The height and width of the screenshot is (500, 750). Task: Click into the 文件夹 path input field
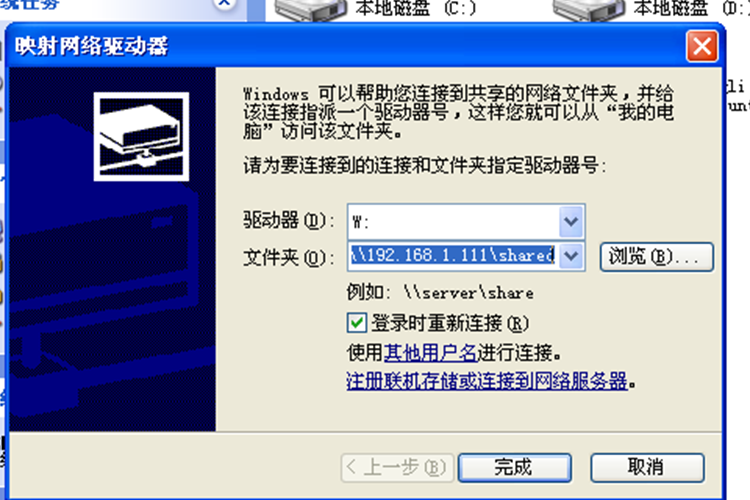(453, 256)
